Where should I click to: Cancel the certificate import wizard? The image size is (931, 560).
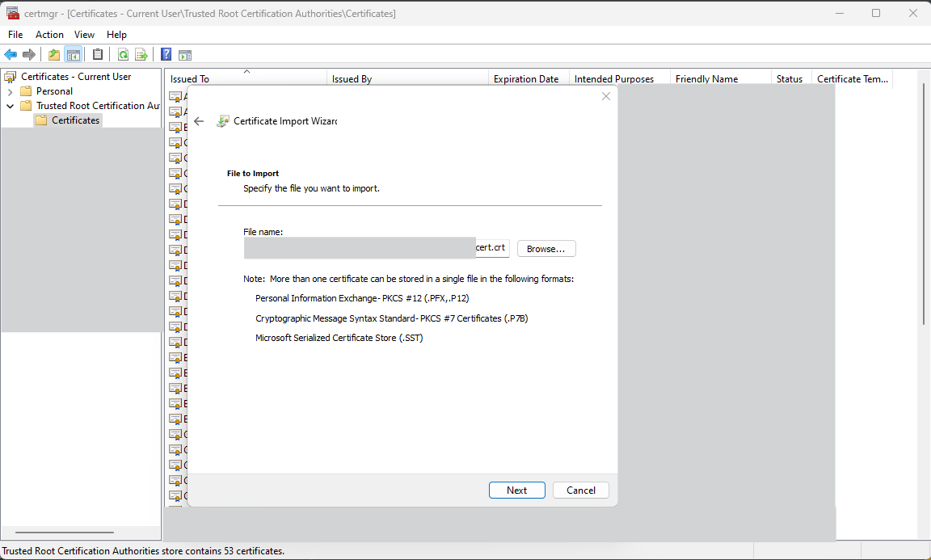581,490
